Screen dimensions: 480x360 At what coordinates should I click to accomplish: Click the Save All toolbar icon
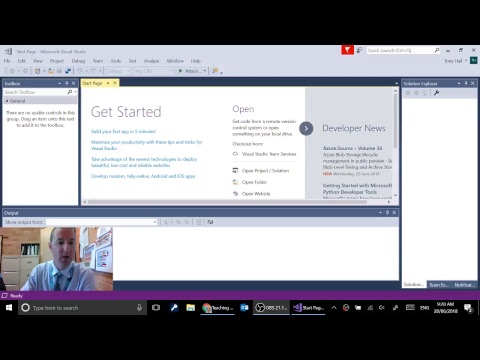click(68, 71)
